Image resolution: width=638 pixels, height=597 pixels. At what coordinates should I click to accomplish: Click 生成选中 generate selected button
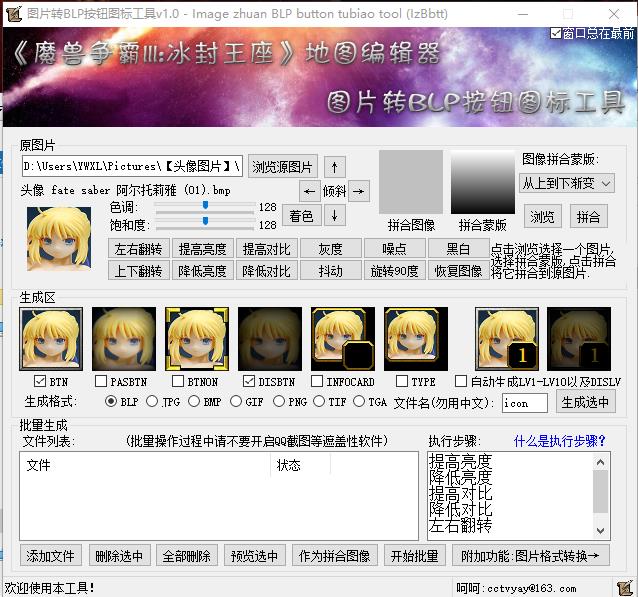(586, 402)
